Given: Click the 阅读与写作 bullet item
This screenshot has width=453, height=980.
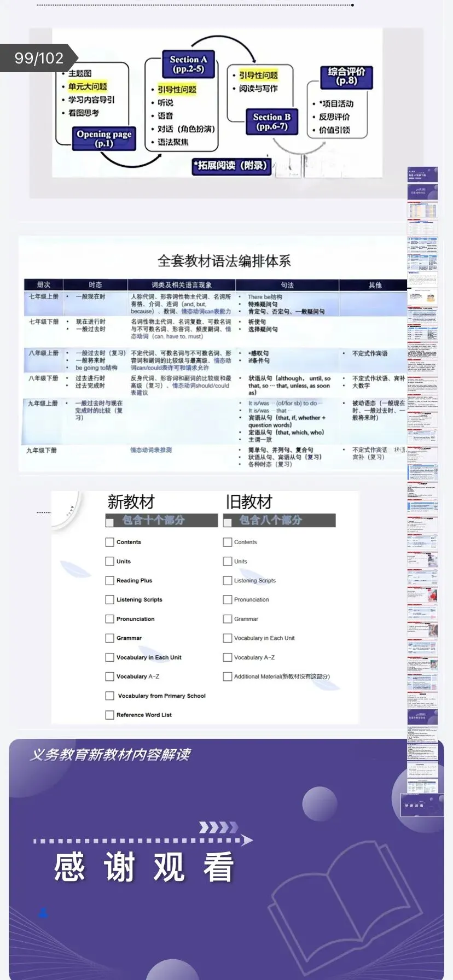Looking at the screenshot, I should coord(258,89).
